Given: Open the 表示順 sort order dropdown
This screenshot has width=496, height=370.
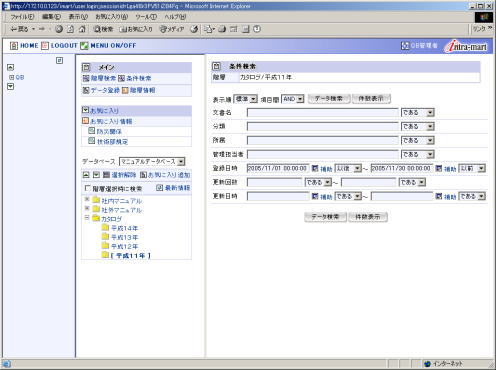Looking at the screenshot, I should (245, 99).
